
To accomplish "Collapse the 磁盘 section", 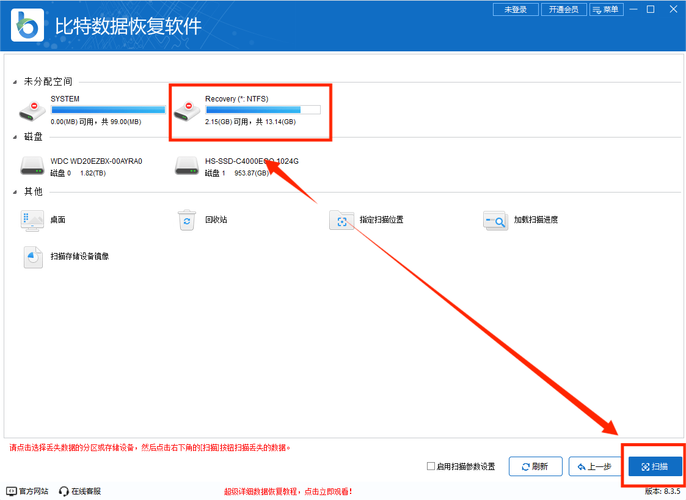I will 15,137.
